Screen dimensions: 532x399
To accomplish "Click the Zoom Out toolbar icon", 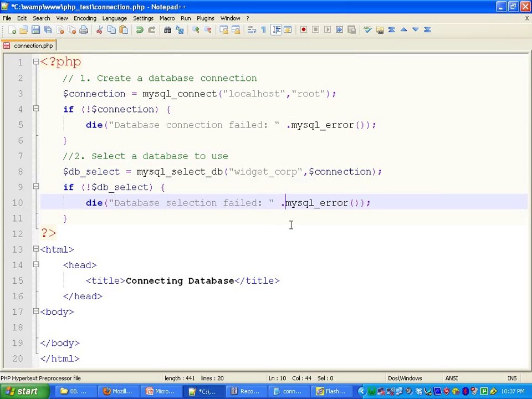I will pyautogui.click(x=208, y=30).
